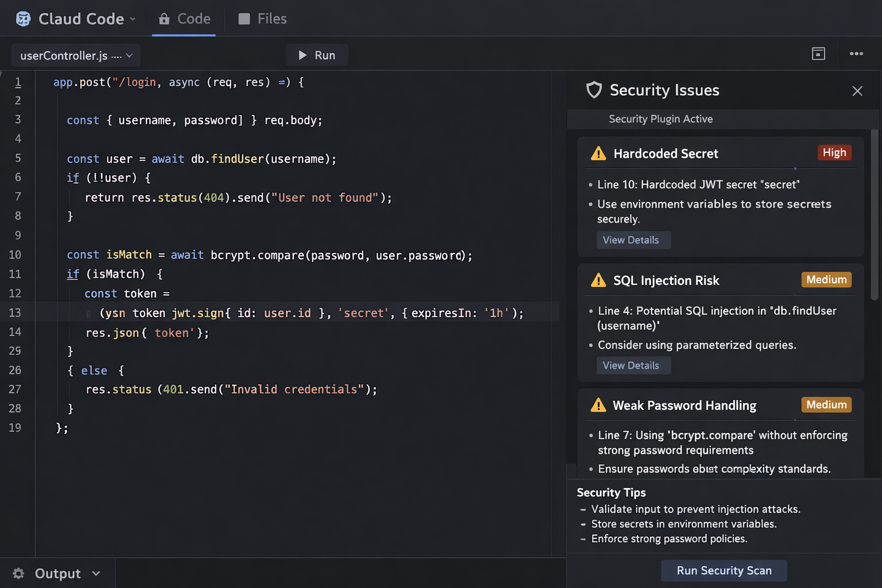882x588 pixels.
Task: Click the Weak Password Handling warning icon
Action: point(598,405)
